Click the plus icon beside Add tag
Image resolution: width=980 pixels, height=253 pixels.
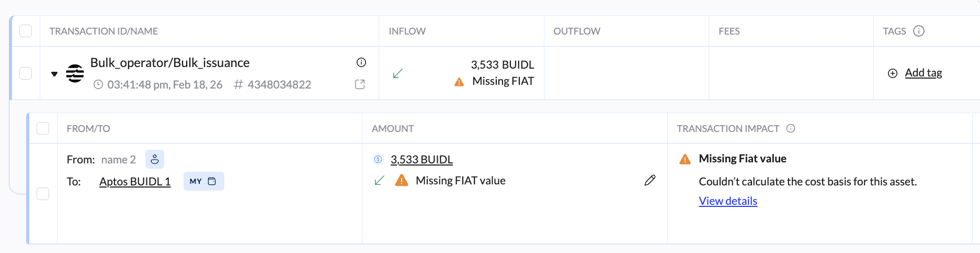[x=893, y=73]
